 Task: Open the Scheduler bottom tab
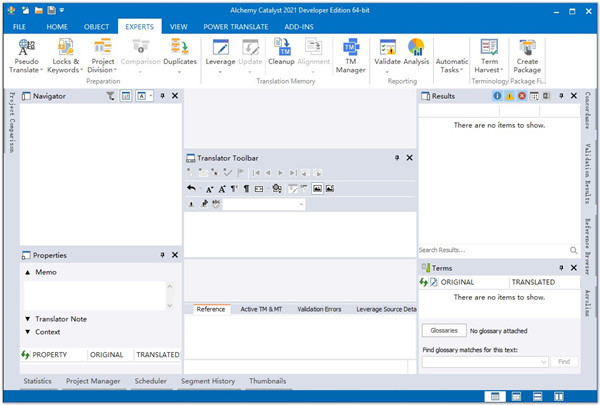[150, 381]
